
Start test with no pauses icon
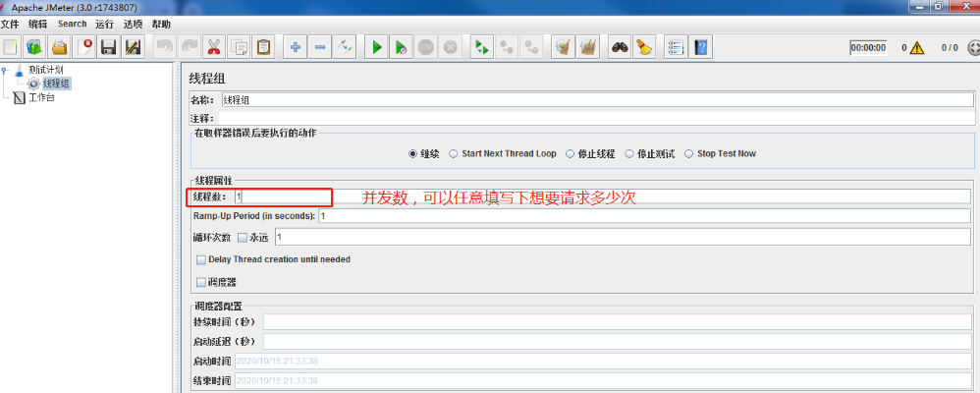click(x=401, y=47)
